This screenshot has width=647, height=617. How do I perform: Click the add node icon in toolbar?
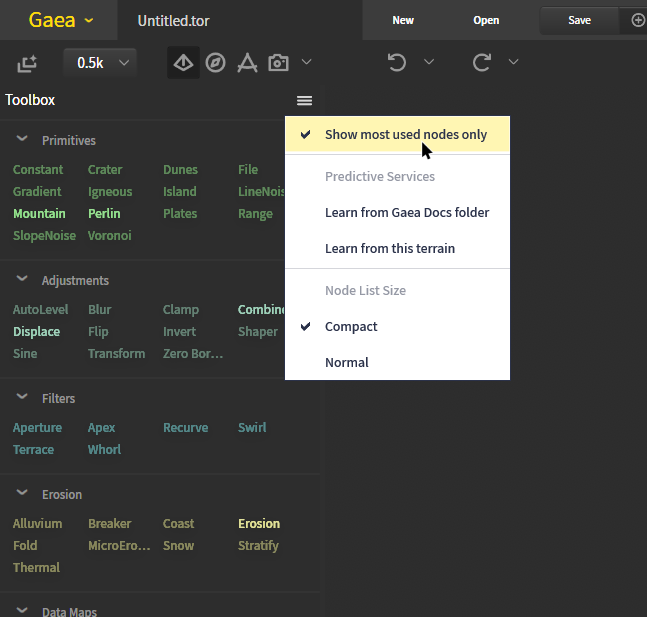(x=27, y=63)
